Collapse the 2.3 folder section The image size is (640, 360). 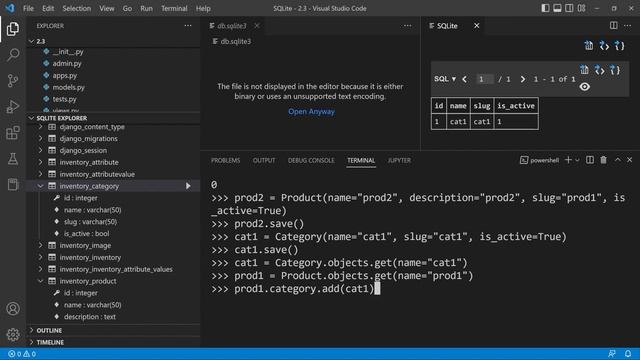click(x=31, y=41)
